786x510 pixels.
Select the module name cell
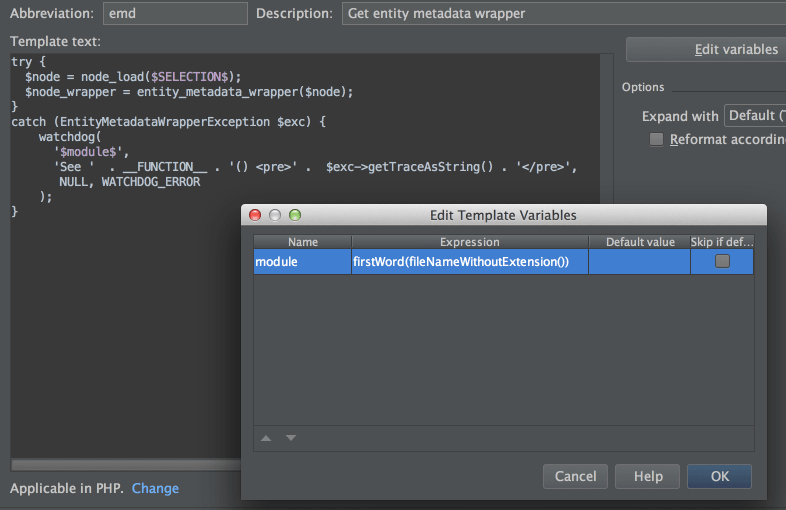pos(302,262)
